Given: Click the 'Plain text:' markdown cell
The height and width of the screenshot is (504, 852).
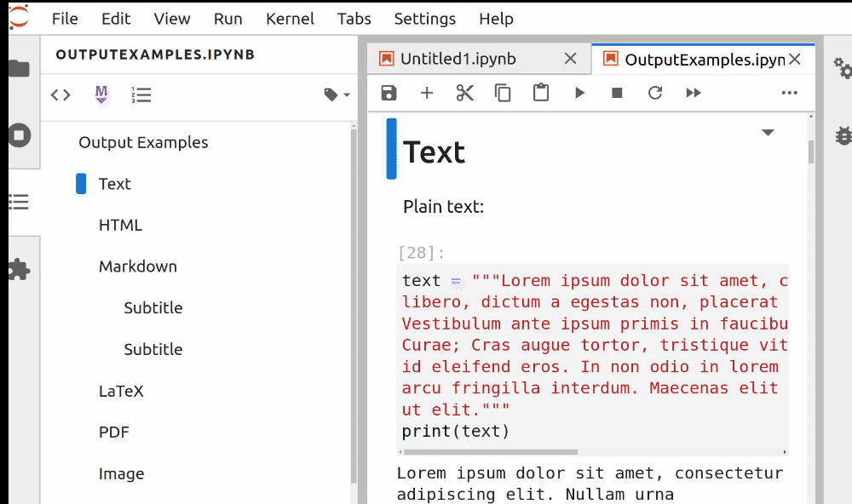Looking at the screenshot, I should (x=443, y=206).
